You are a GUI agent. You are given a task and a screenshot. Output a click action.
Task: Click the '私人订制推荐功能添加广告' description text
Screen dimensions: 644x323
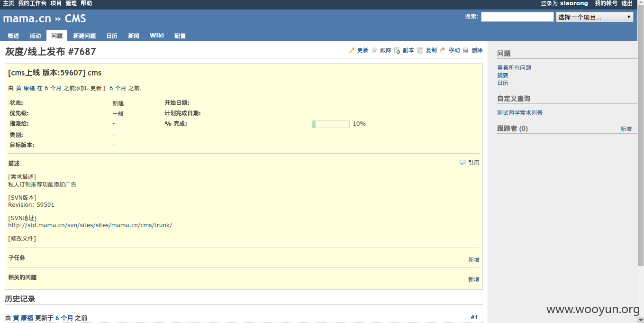(42, 185)
